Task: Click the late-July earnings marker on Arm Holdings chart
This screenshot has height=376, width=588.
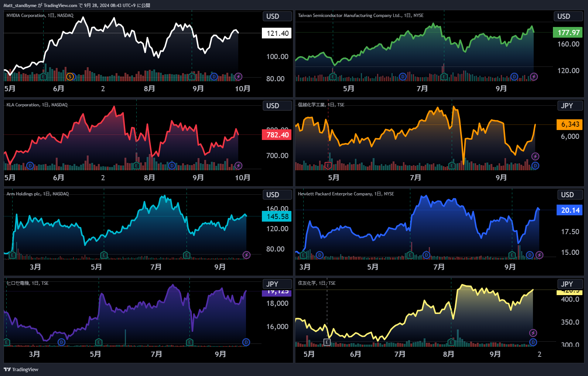Action: pyautogui.click(x=187, y=255)
